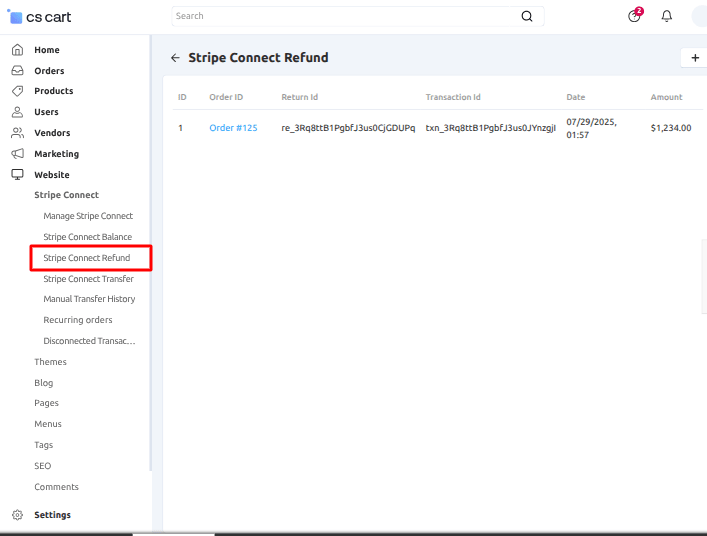707x536 pixels.
Task: Collapse the Website menu section
Action: pyautogui.click(x=52, y=175)
